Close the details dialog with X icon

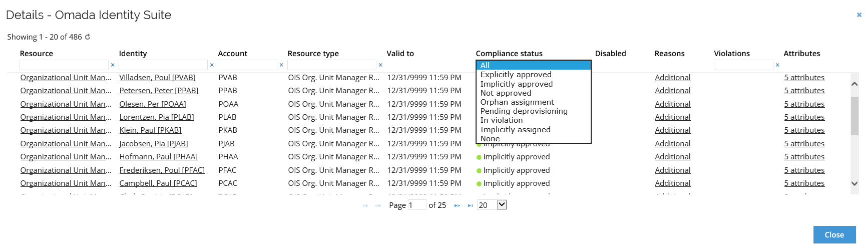859,15
